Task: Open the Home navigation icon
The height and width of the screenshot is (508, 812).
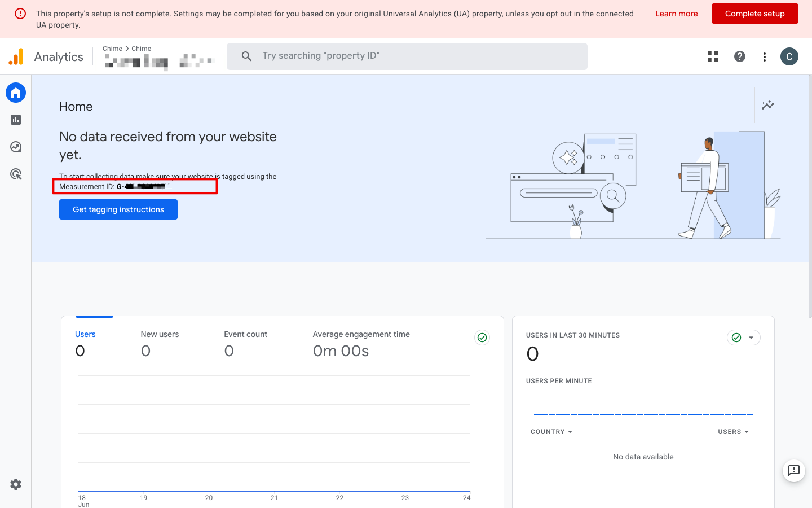Action: [x=16, y=93]
